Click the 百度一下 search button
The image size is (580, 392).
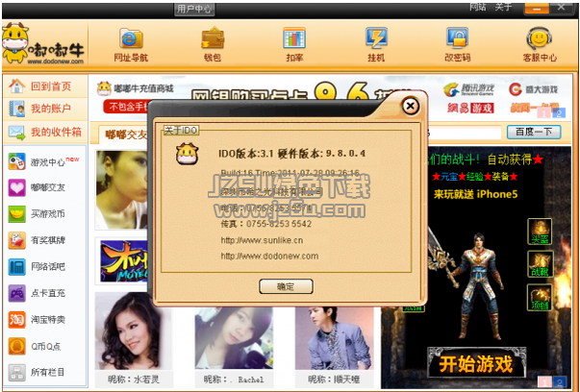pos(534,132)
